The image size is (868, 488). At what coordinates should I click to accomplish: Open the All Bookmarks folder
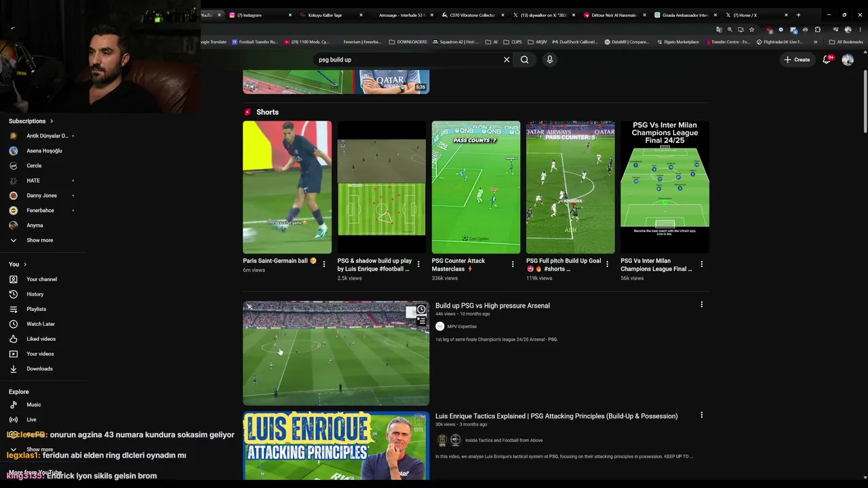[846, 42]
